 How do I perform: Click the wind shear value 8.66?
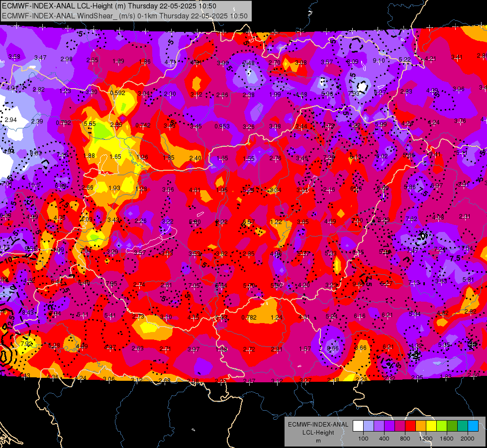[x=333, y=348]
